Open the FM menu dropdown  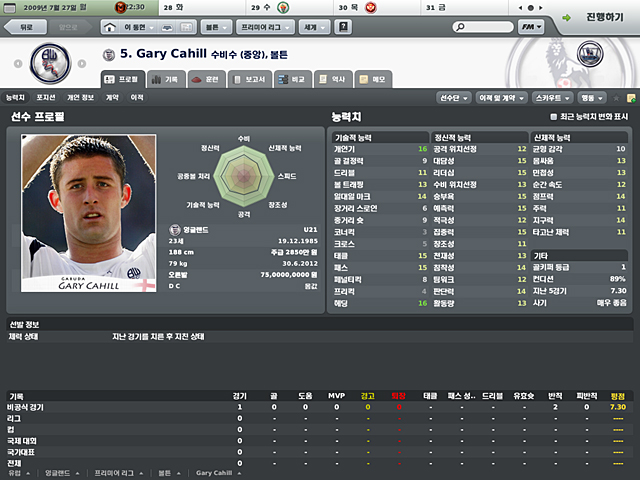(x=531, y=27)
